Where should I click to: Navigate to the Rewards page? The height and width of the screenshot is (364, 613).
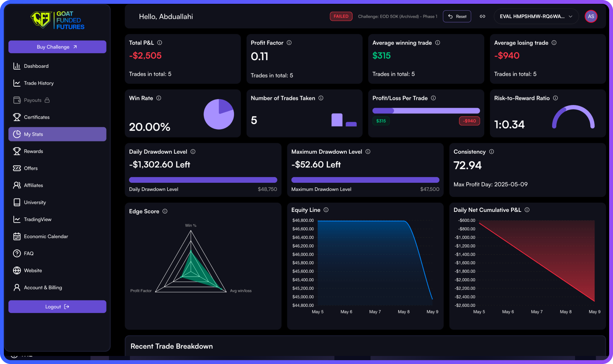click(x=33, y=151)
